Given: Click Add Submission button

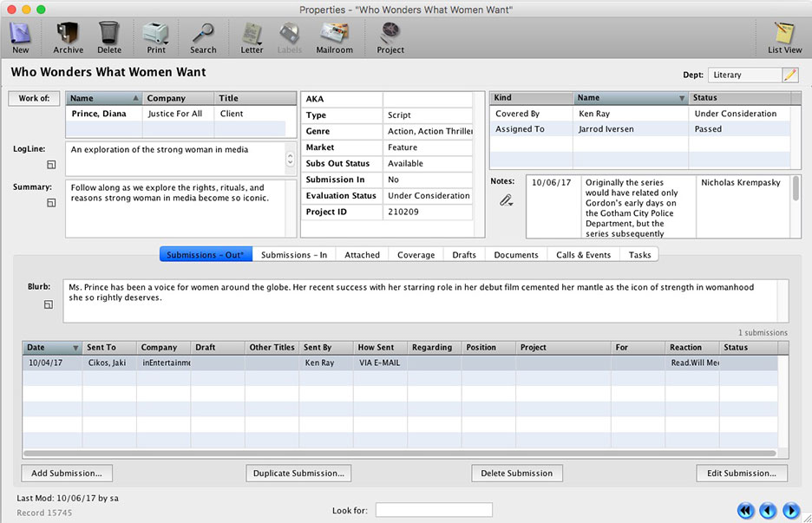Looking at the screenshot, I should tap(67, 474).
